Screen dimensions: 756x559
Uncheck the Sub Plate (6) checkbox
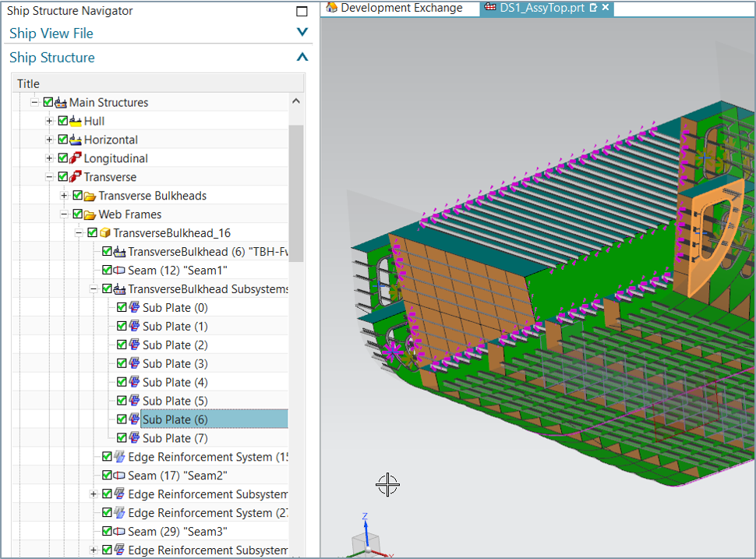(122, 419)
